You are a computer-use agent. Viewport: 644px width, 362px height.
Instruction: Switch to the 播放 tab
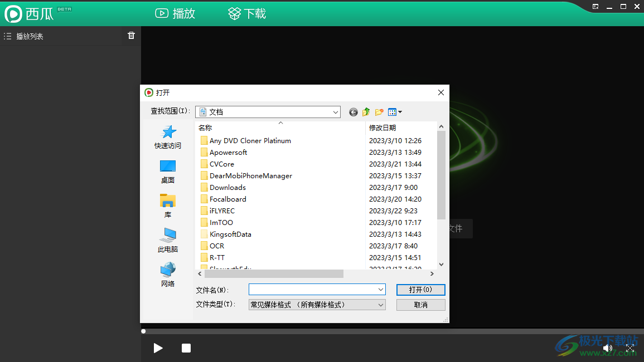175,13
